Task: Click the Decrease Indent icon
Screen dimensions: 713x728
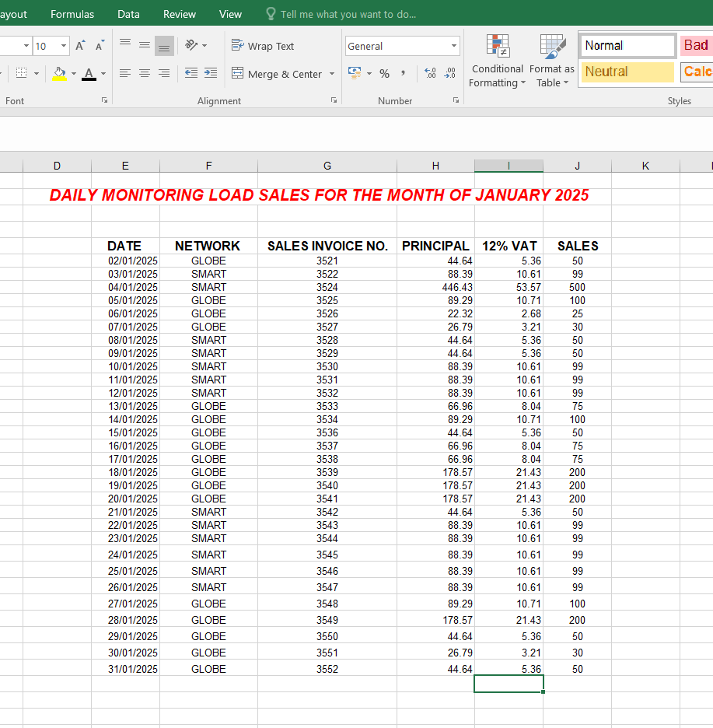Action: 191,73
